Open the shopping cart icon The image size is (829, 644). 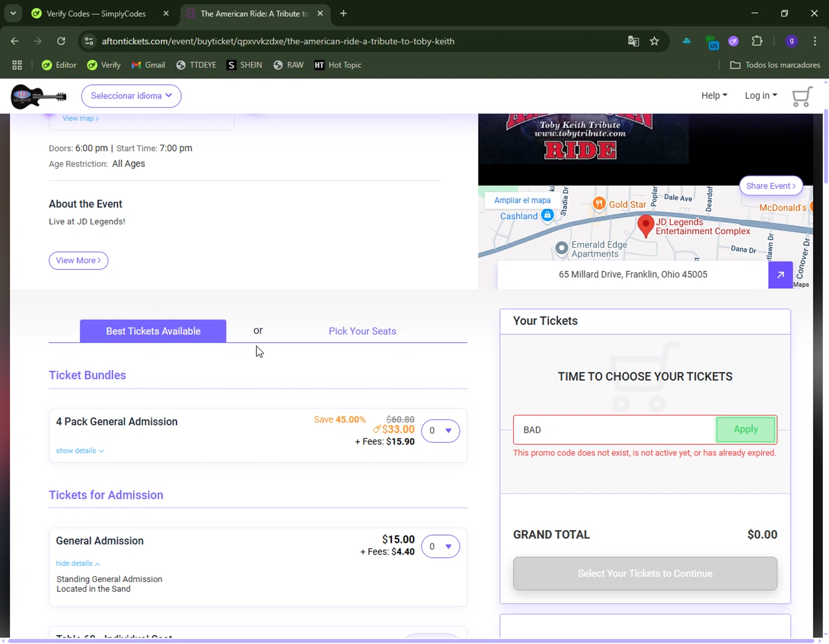point(802,97)
